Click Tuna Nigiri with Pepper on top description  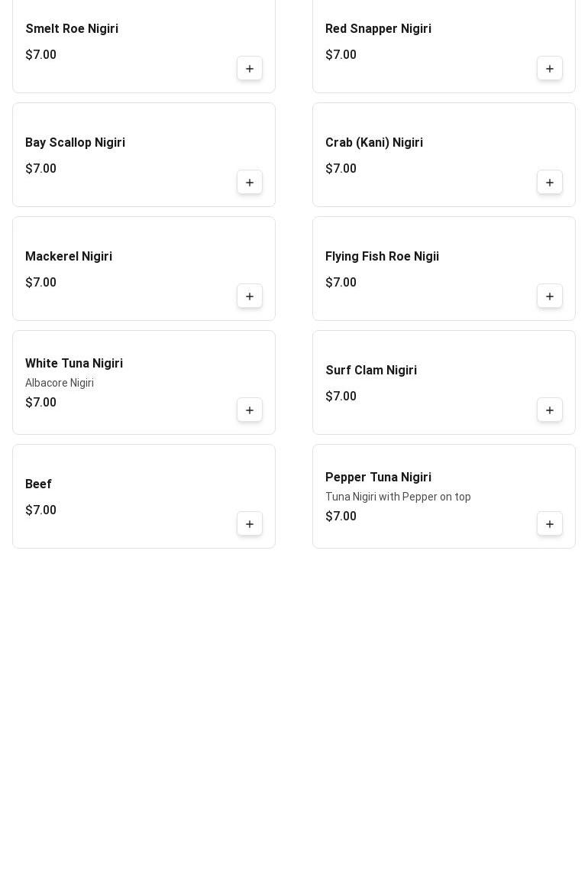pos(398,497)
